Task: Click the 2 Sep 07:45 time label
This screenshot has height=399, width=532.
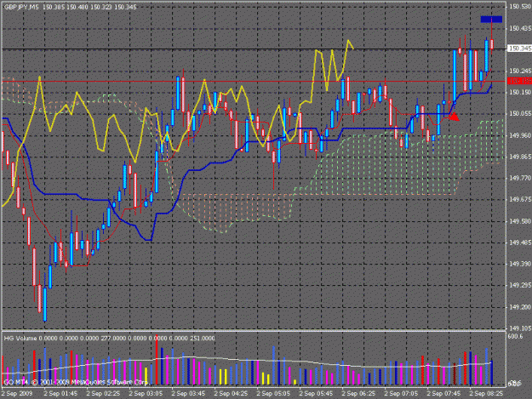Action: 443,394
